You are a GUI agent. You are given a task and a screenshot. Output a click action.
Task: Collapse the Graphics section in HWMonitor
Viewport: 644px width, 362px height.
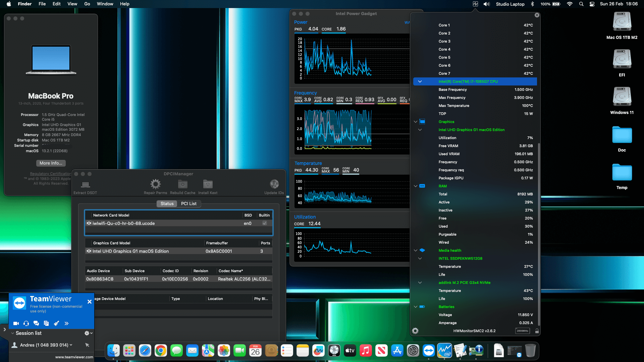(416, 122)
